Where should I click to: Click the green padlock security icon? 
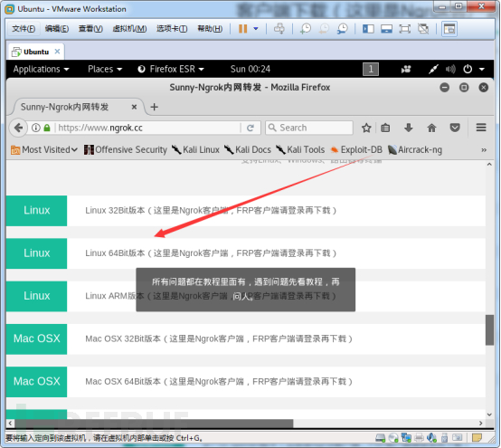47,128
